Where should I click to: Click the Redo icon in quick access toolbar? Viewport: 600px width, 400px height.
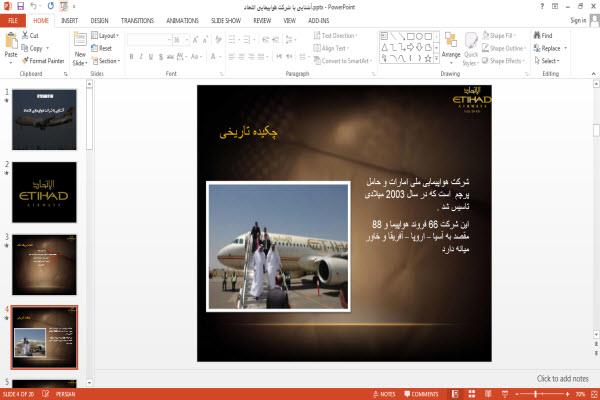[51, 6]
